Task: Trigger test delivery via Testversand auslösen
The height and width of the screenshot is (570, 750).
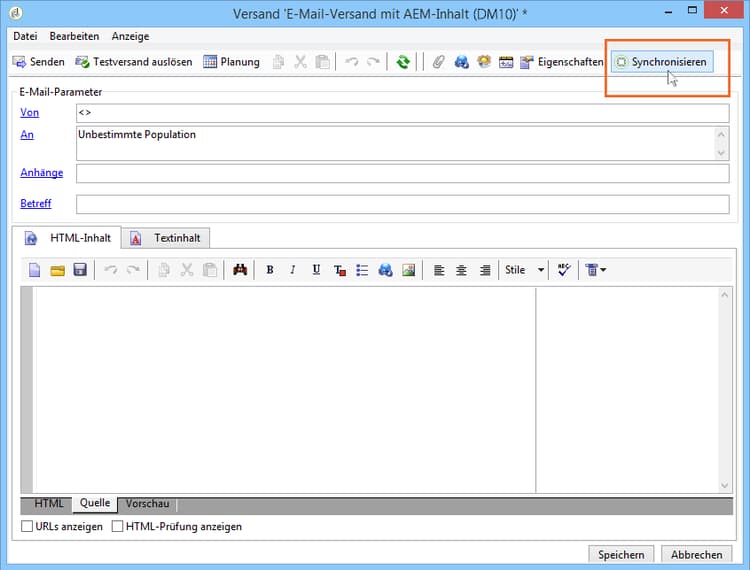Action: click(x=134, y=62)
